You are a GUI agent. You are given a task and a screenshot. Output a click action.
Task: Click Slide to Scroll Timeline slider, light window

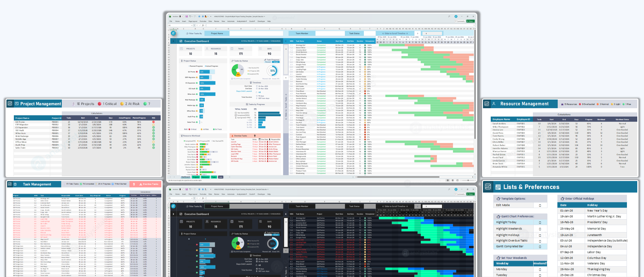coord(432,33)
